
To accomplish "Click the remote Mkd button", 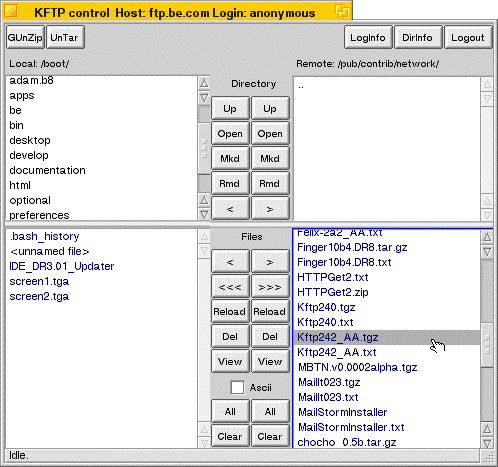I will (270, 159).
